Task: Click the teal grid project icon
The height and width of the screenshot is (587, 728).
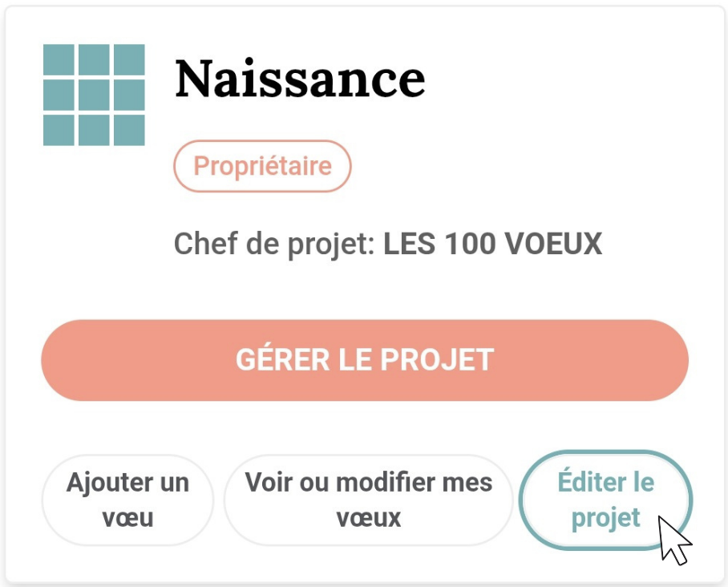Action: pyautogui.click(x=94, y=95)
